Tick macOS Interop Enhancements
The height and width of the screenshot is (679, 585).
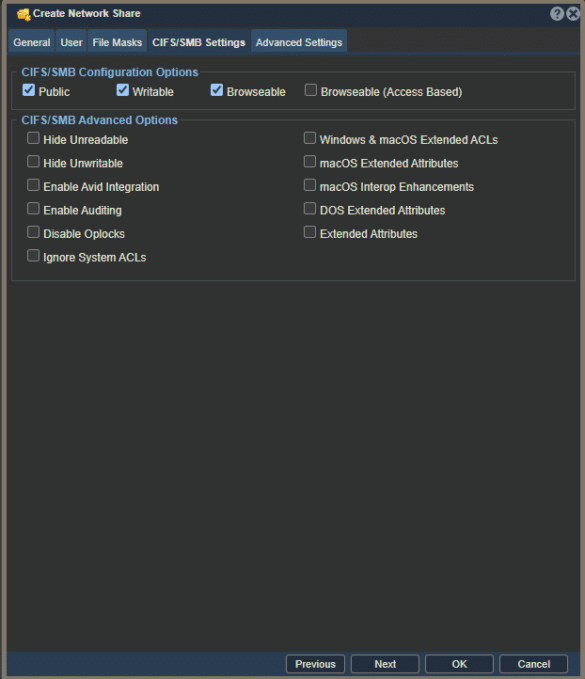point(310,185)
